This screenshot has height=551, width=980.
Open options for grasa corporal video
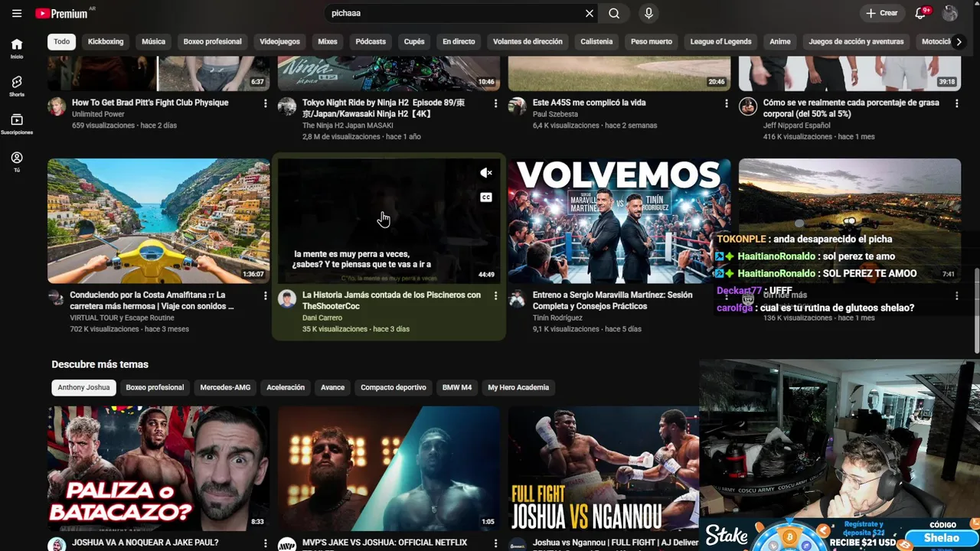point(956,103)
